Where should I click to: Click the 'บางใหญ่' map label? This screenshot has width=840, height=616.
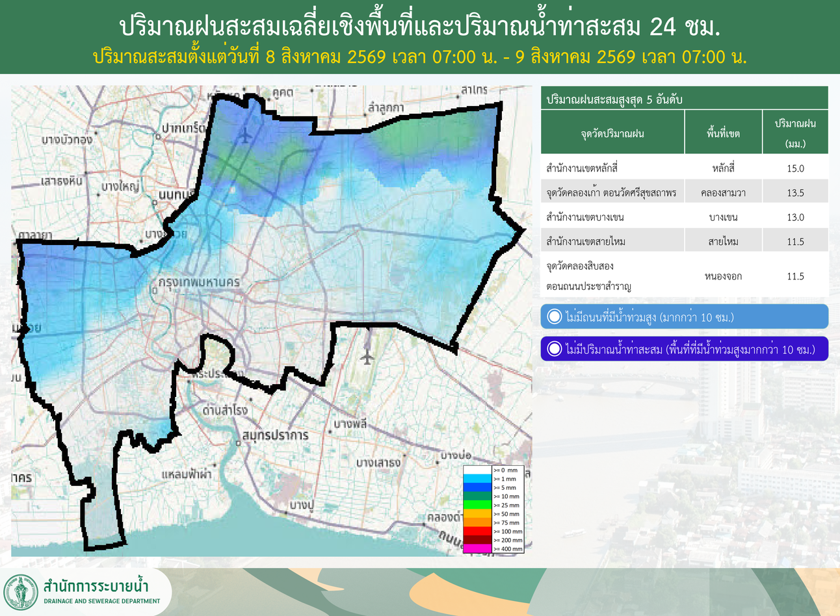[x=120, y=187]
